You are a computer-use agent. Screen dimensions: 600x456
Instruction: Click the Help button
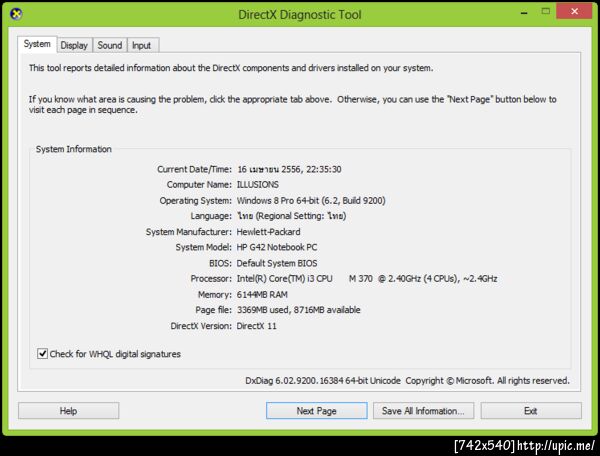pos(68,410)
